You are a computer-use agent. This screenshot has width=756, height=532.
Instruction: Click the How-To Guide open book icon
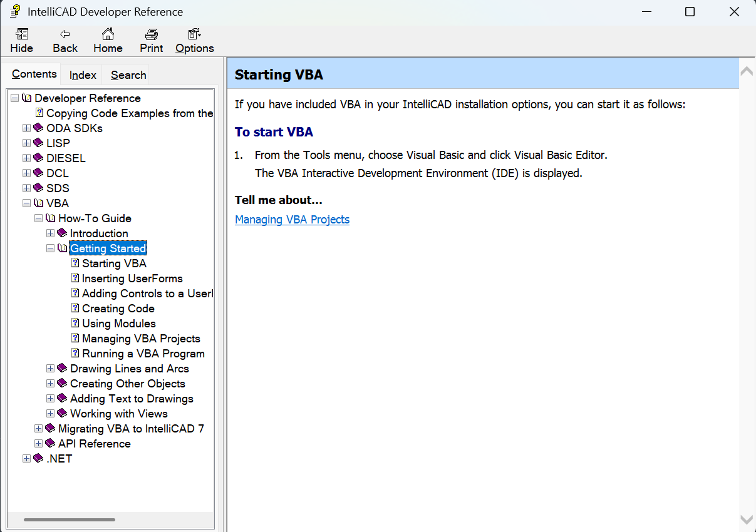point(50,218)
